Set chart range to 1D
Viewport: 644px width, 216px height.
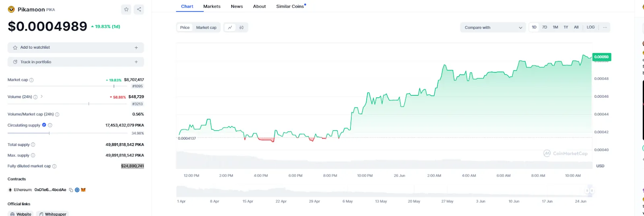534,27
